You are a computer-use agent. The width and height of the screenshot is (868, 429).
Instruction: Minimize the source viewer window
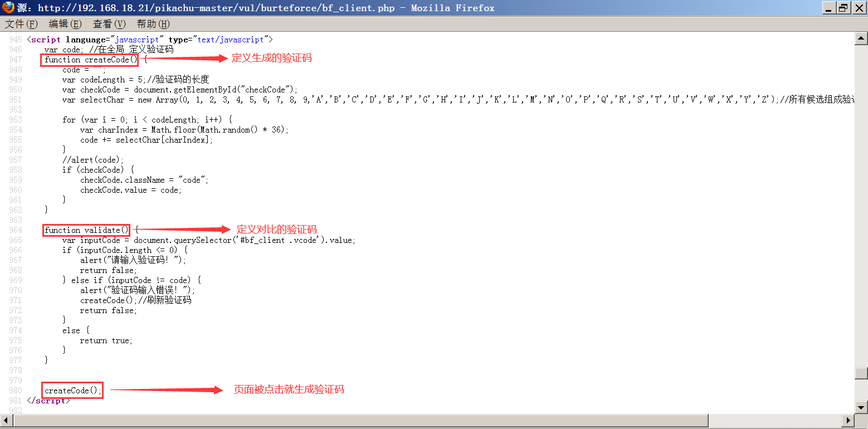pos(830,8)
